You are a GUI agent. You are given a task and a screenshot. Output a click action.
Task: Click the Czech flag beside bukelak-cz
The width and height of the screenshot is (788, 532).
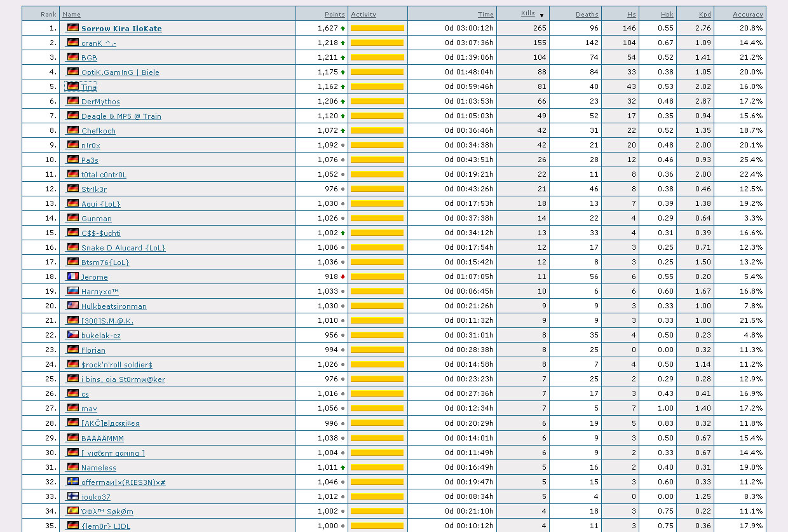tap(72, 335)
